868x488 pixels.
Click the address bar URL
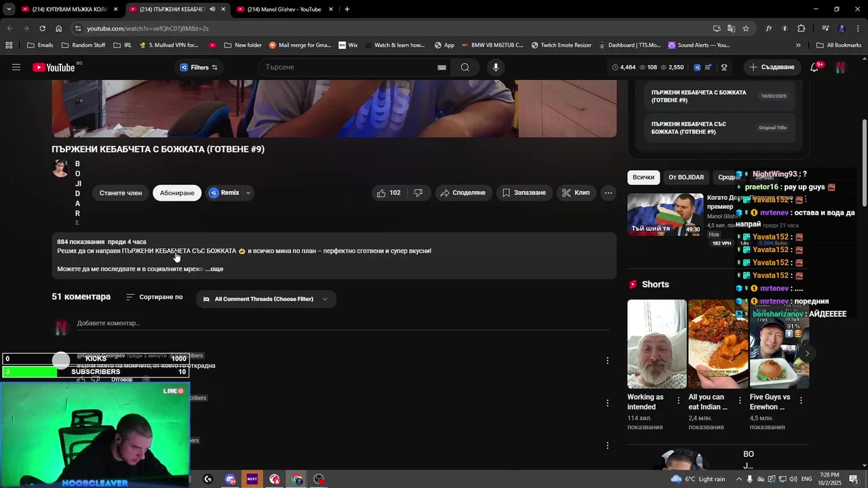click(x=148, y=28)
